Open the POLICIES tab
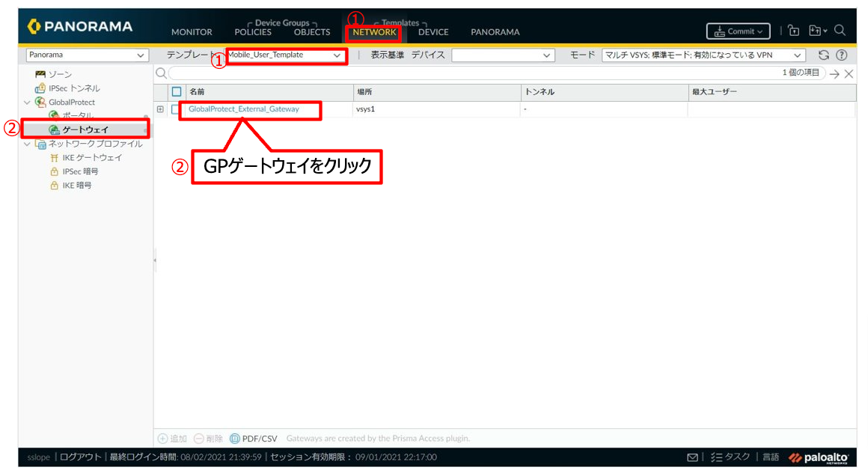 [x=253, y=32]
